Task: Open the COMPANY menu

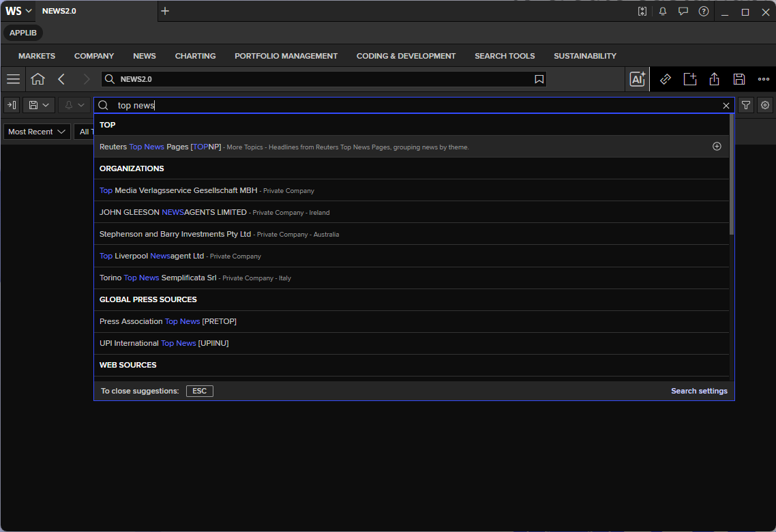Action: (94, 56)
